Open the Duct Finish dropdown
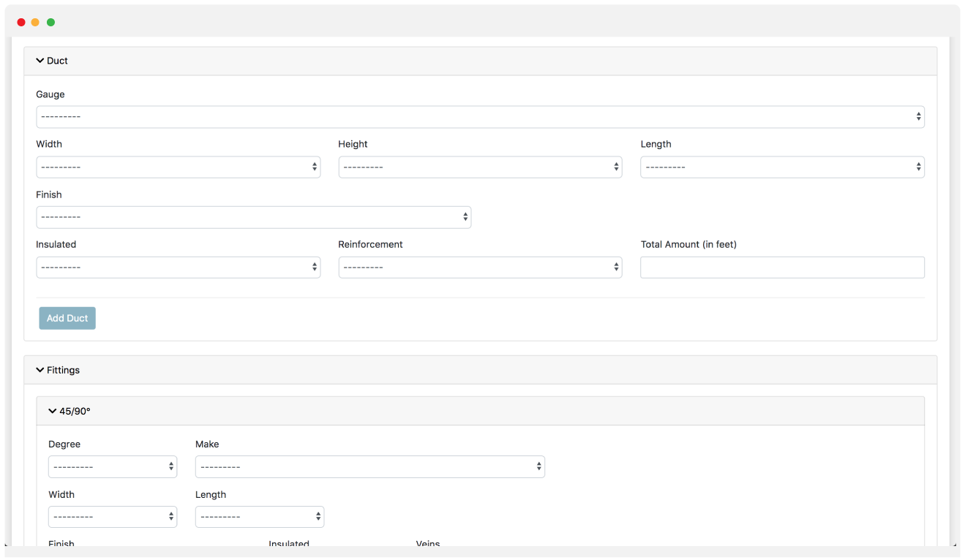Image resolution: width=965 pixels, height=560 pixels. tap(253, 217)
